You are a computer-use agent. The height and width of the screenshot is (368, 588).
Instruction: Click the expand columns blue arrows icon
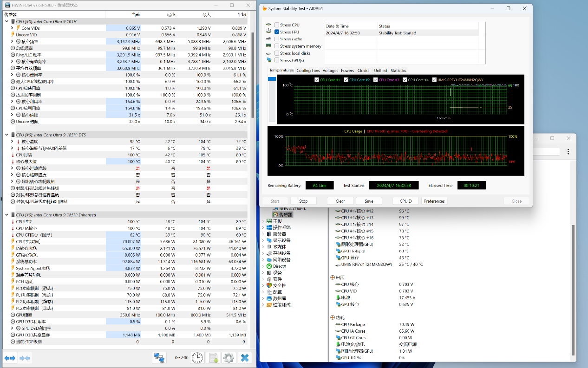click(x=10, y=358)
